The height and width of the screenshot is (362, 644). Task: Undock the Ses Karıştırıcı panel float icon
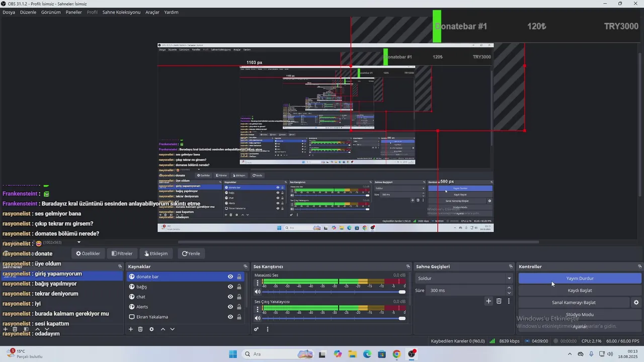[x=408, y=266]
